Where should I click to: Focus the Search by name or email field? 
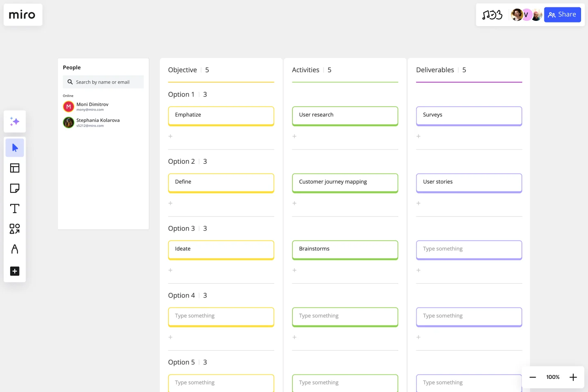pyautogui.click(x=103, y=82)
